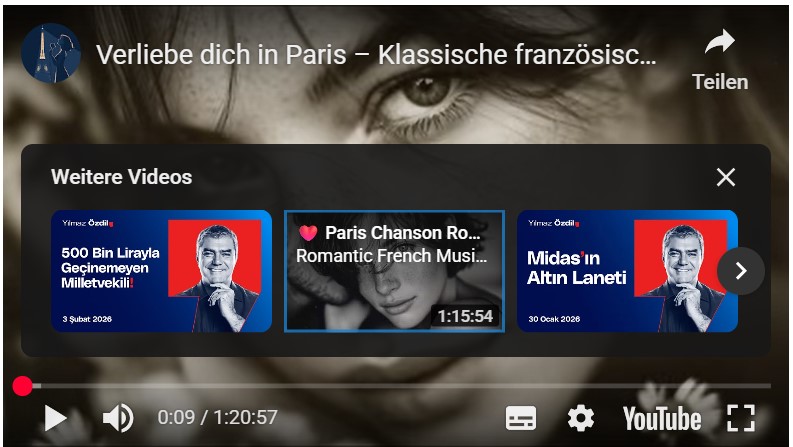
Task: Click the 'Teilen' label text
Action: pyautogui.click(x=720, y=82)
